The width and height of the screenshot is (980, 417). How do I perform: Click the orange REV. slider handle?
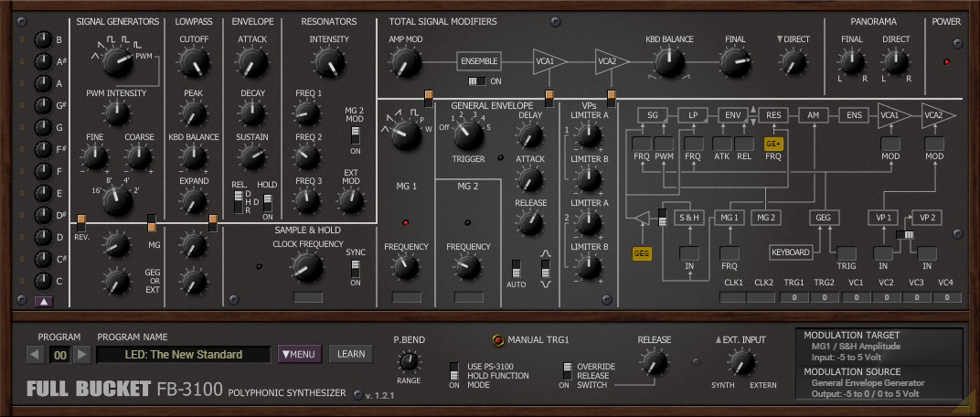click(81, 219)
